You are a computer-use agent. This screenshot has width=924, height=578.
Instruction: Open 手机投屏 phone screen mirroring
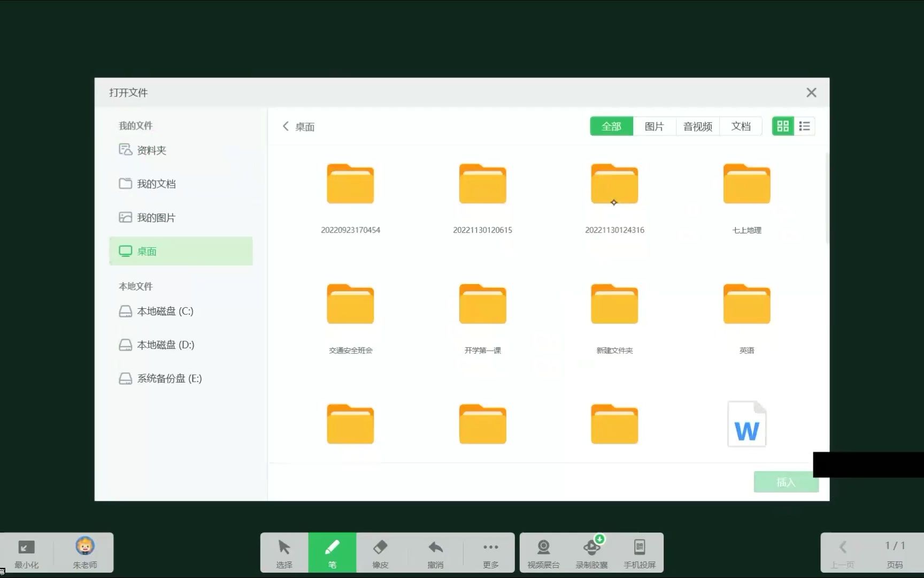click(640, 552)
